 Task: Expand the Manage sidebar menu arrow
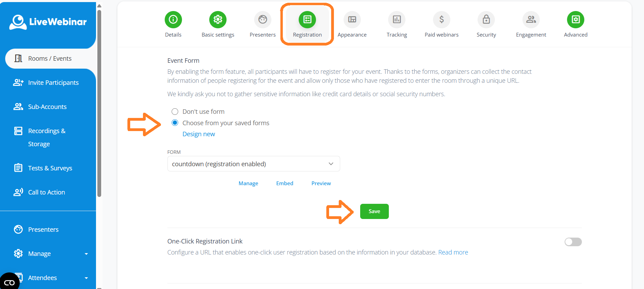tap(86, 254)
